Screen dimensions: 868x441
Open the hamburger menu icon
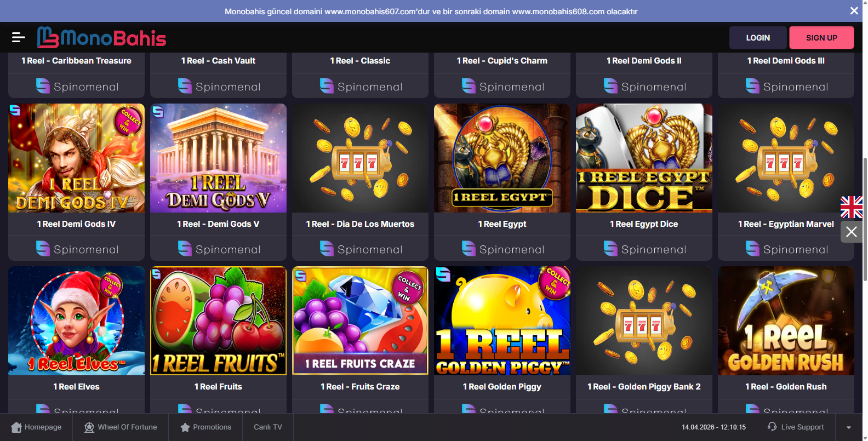[x=18, y=37]
